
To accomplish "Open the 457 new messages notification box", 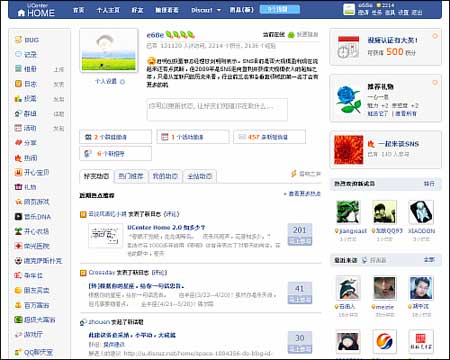I will point(269,137).
